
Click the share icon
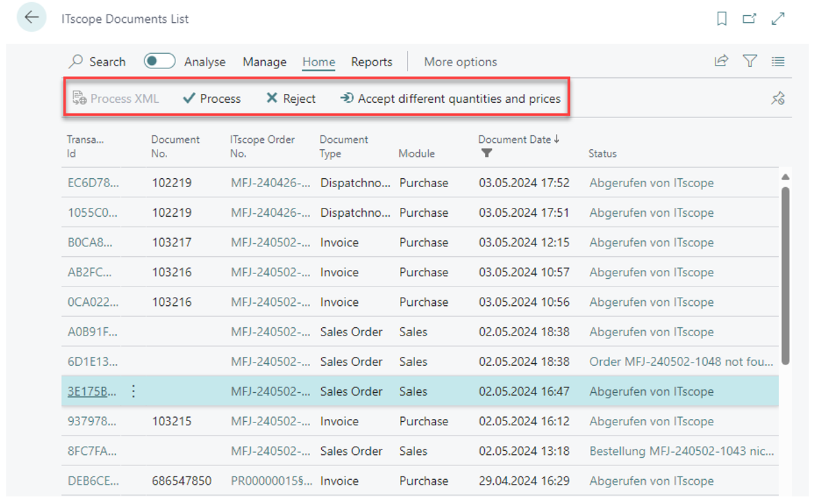point(721,61)
